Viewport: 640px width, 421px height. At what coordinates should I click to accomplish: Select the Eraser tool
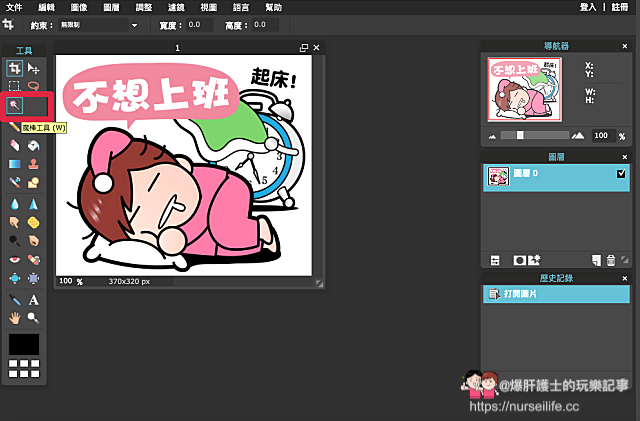pyautogui.click(x=15, y=145)
